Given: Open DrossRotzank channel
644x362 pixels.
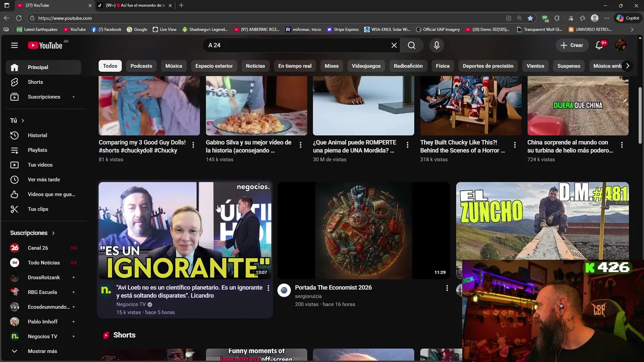Looking at the screenshot, I should (43, 278).
